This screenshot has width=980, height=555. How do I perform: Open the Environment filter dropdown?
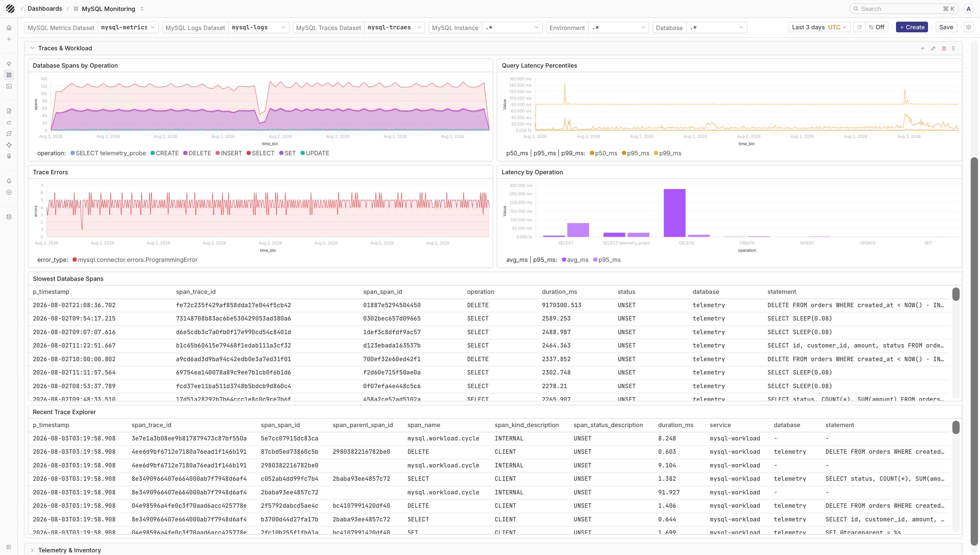coord(618,27)
